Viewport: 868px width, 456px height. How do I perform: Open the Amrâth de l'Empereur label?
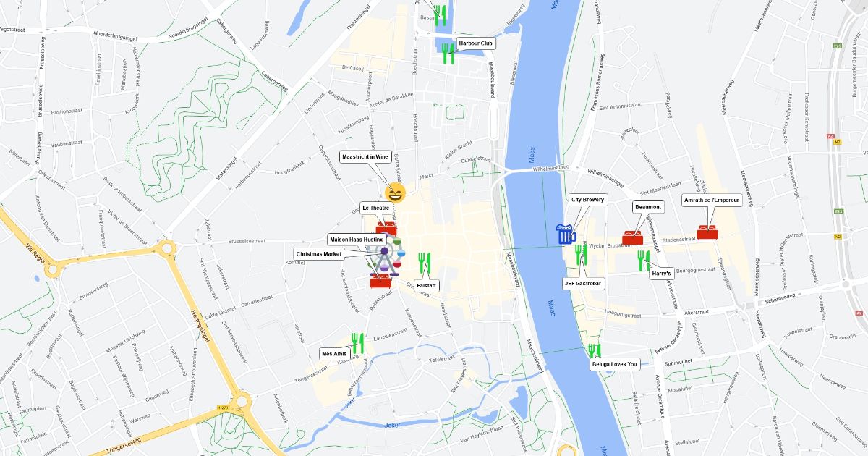[712, 200]
